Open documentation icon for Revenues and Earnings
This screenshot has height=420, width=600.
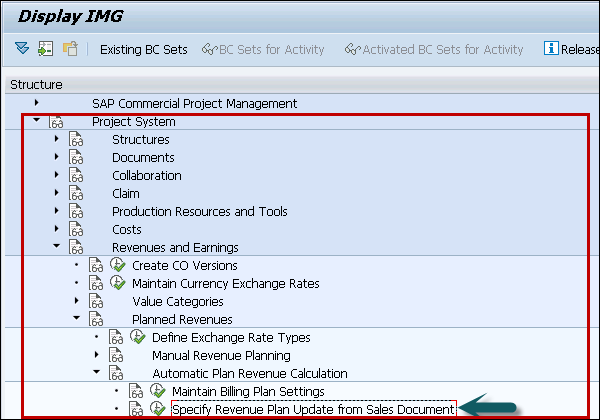click(76, 247)
